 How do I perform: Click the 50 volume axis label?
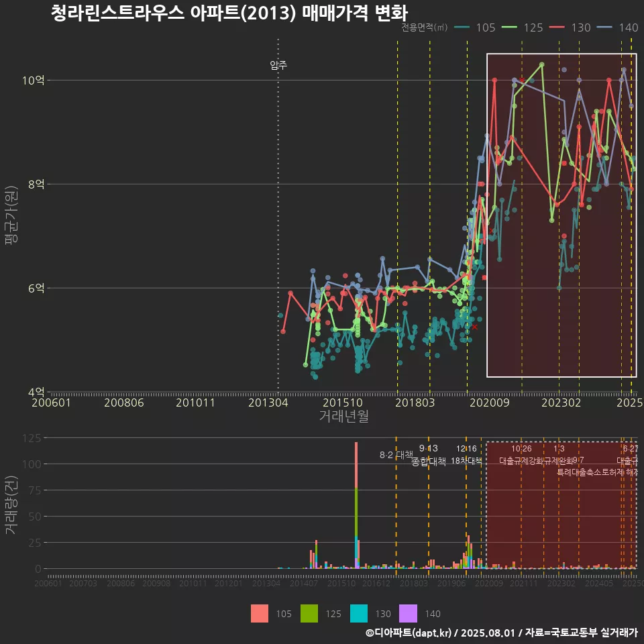coord(35,517)
